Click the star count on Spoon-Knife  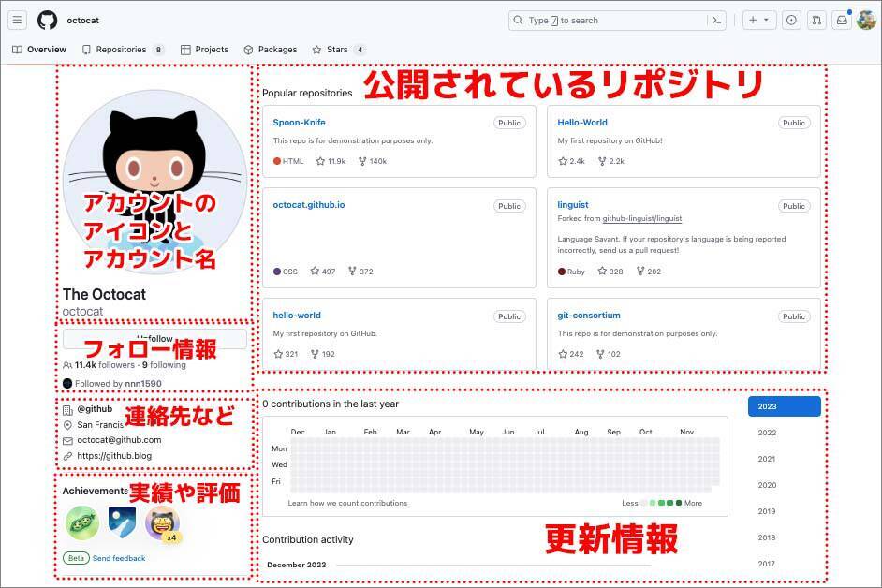pos(331,161)
